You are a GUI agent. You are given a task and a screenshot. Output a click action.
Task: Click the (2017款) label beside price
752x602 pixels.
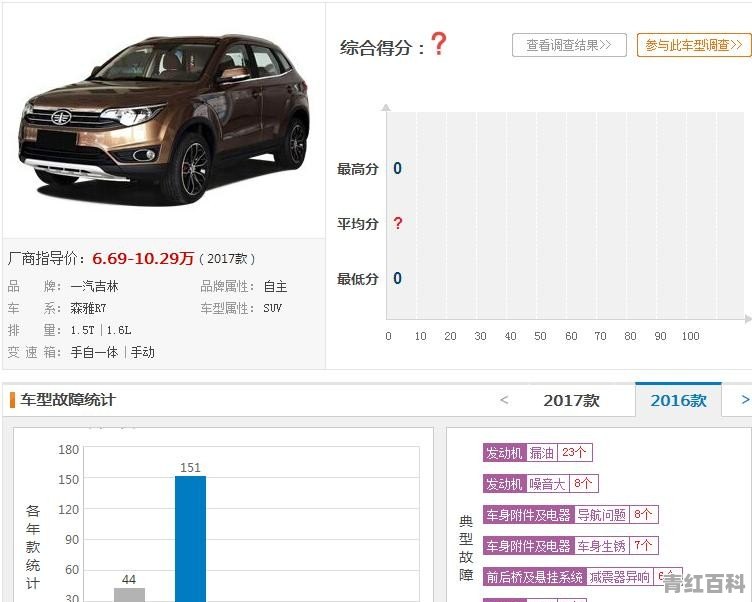pos(227,259)
